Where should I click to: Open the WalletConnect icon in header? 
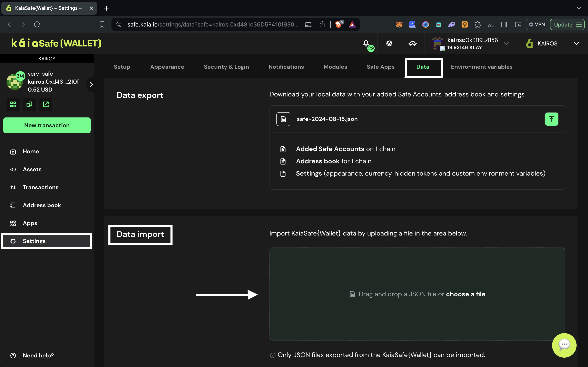click(x=412, y=43)
